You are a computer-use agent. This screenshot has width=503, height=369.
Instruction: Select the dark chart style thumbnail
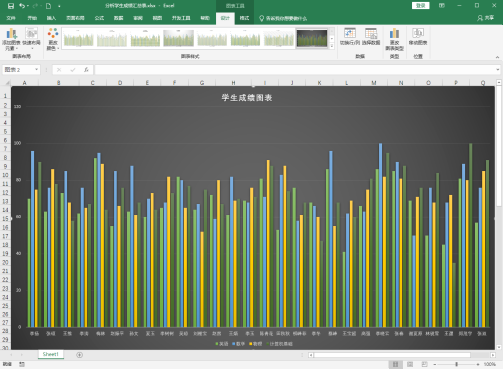(x=312, y=38)
